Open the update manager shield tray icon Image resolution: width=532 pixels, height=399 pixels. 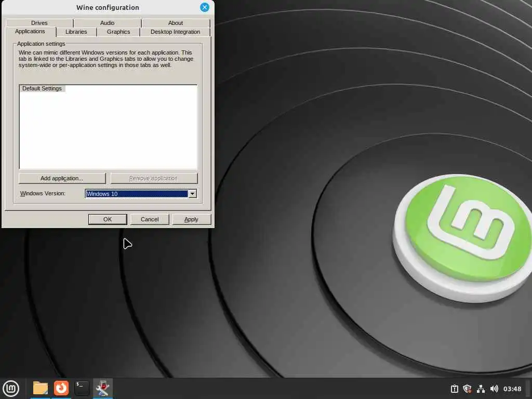point(467,389)
